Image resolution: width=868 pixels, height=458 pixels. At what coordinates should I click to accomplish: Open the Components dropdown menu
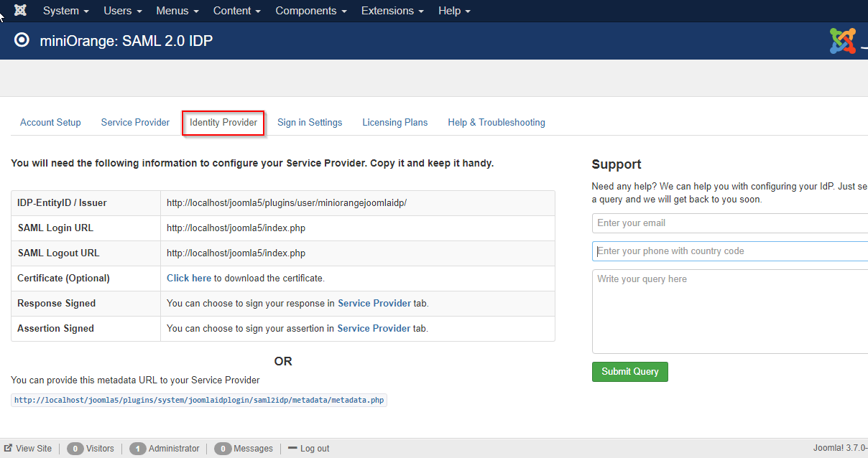311,11
